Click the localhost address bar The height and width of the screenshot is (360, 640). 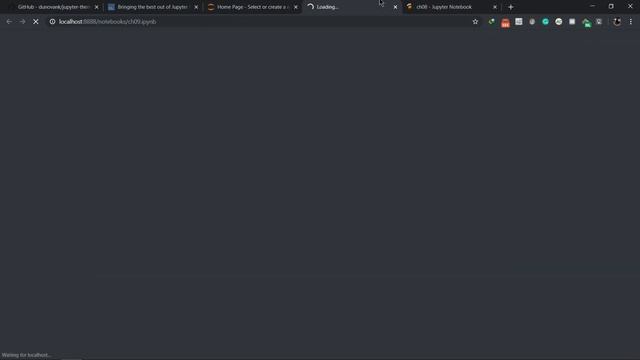coord(261,22)
